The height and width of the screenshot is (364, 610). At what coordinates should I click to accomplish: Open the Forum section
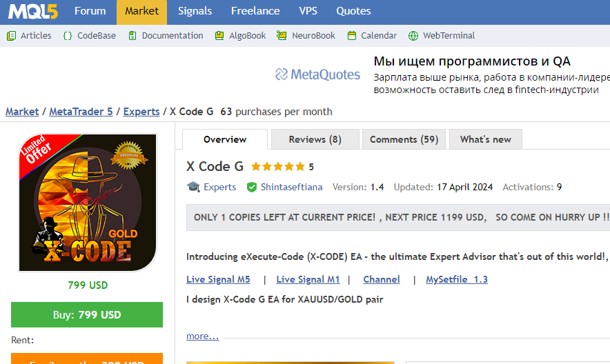point(90,11)
